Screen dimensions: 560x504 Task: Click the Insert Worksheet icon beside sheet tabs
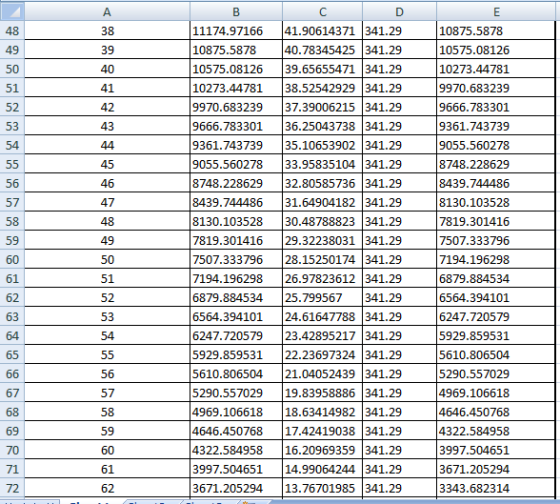pyautogui.click(x=249, y=502)
